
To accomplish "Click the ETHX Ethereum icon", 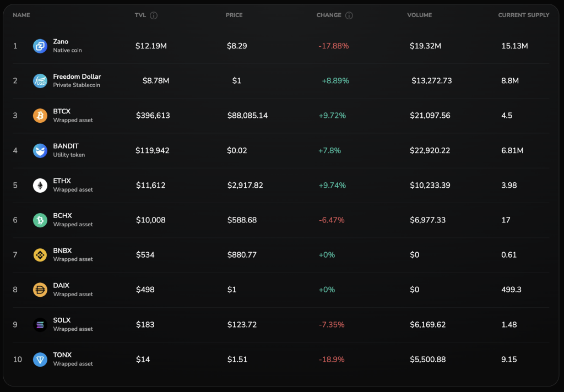I will 40,186.
